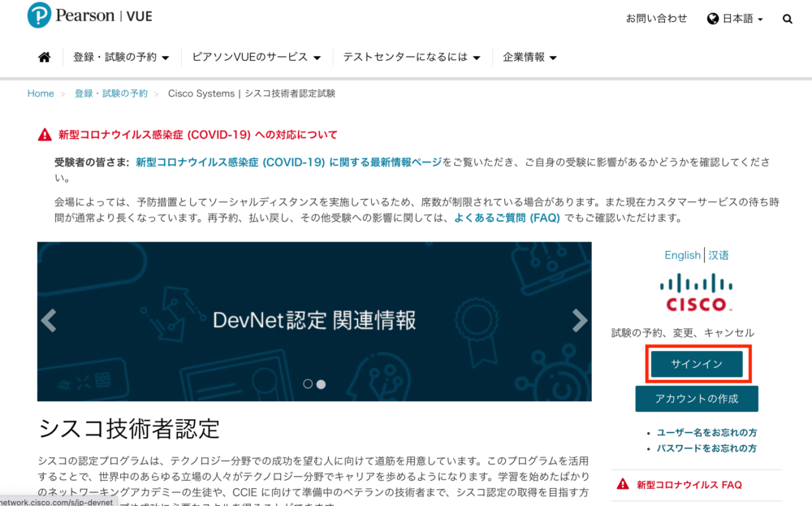Click the red COVID-19 warning triangle icon
Screen dimensions: 812x506
coord(45,135)
